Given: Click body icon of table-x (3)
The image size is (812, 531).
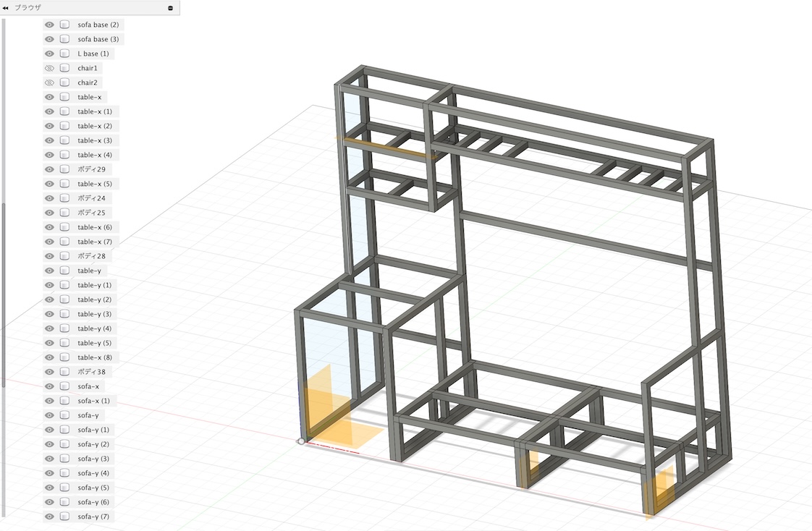Looking at the screenshot, I should tap(64, 141).
